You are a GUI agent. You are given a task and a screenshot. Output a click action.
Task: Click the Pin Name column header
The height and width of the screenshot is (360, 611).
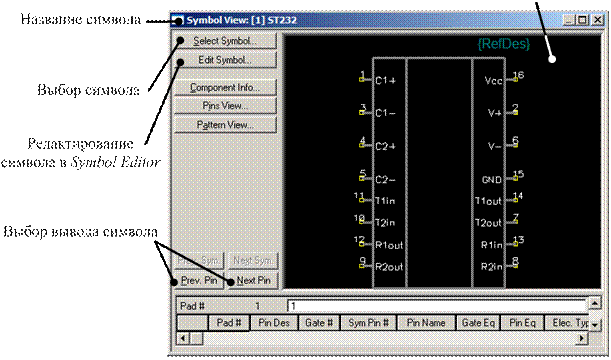(x=426, y=323)
